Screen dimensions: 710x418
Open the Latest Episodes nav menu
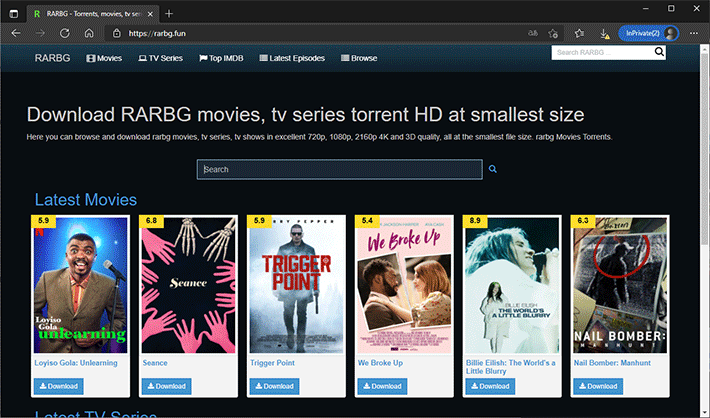point(292,58)
